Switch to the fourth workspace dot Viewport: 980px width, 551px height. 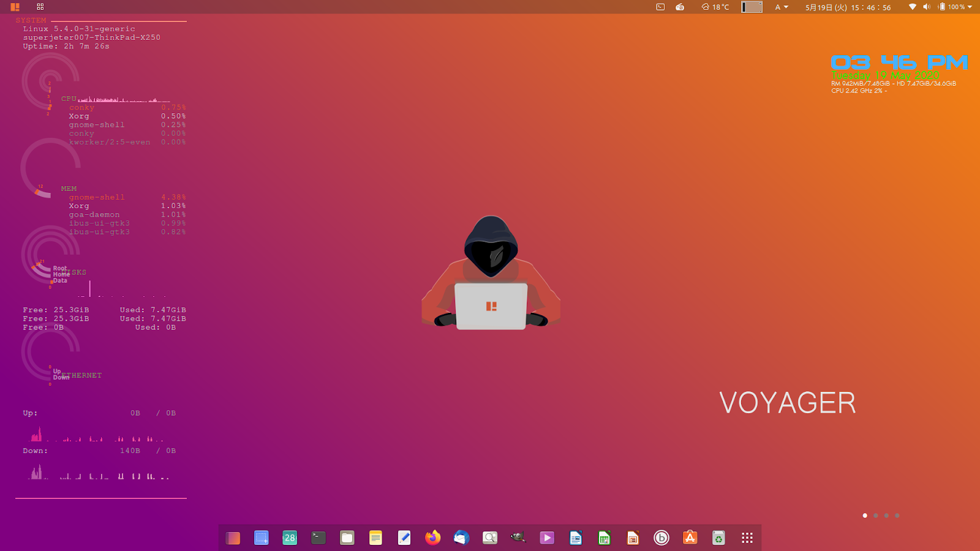(x=897, y=515)
